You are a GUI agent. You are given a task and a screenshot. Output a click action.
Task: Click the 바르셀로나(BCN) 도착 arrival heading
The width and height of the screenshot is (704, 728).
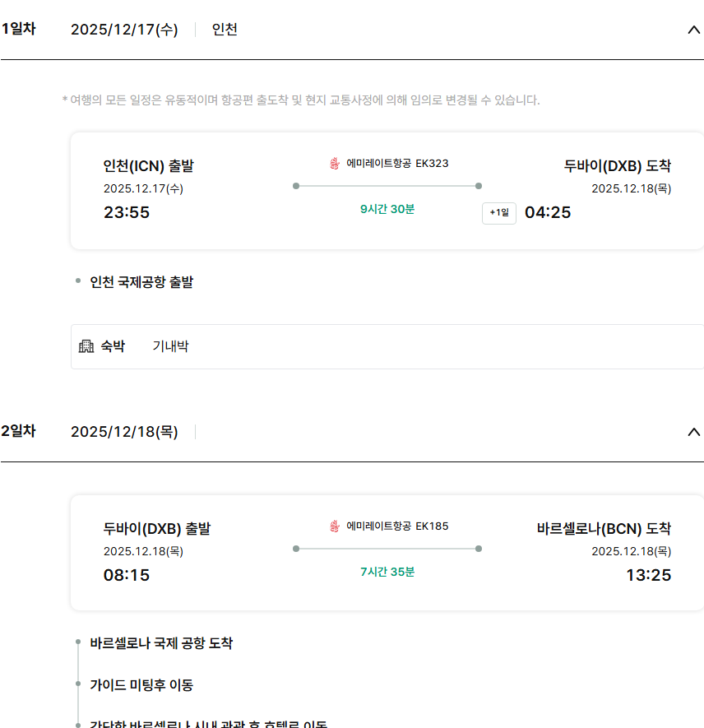[604, 529]
